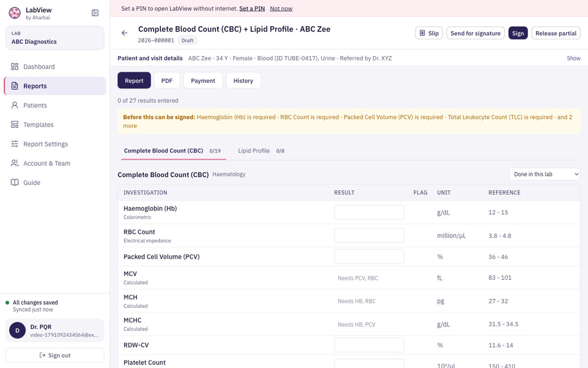Open Dashboard in the sidebar
Viewport: 588px width, 368px height.
pos(55,66)
